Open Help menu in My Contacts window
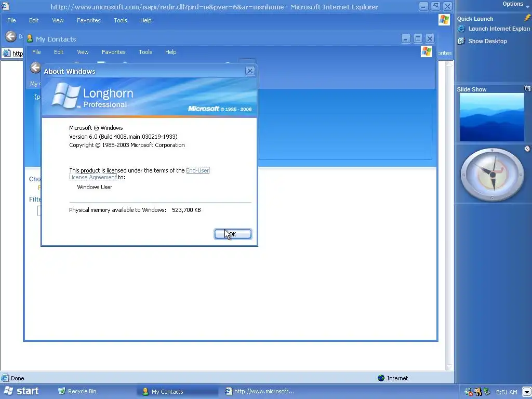Viewport: 532px width, 399px height. coord(170,52)
